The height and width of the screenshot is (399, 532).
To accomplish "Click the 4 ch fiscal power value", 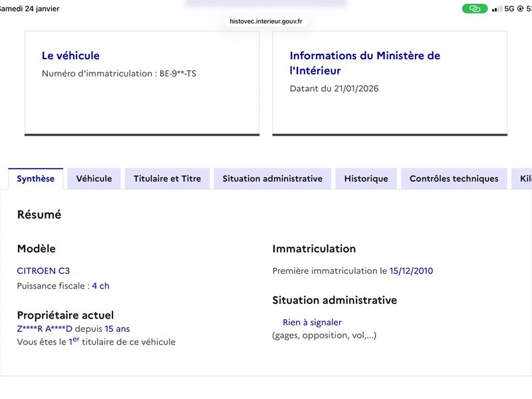I will [100, 286].
